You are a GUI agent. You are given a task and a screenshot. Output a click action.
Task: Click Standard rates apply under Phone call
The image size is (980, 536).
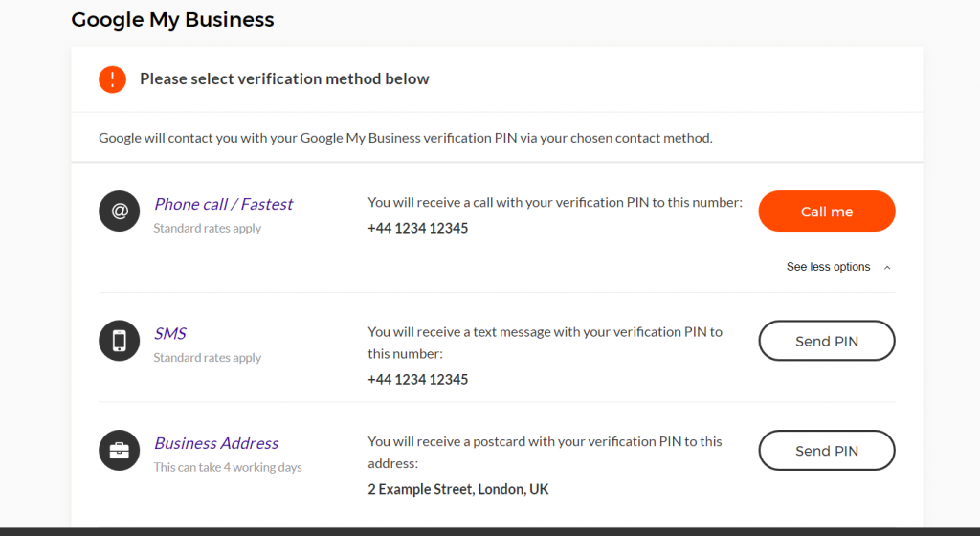tap(208, 228)
